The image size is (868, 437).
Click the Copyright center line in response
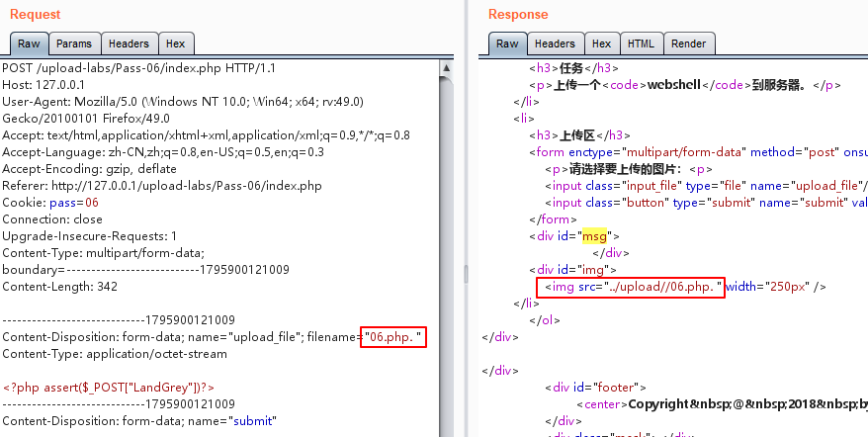coord(722,404)
